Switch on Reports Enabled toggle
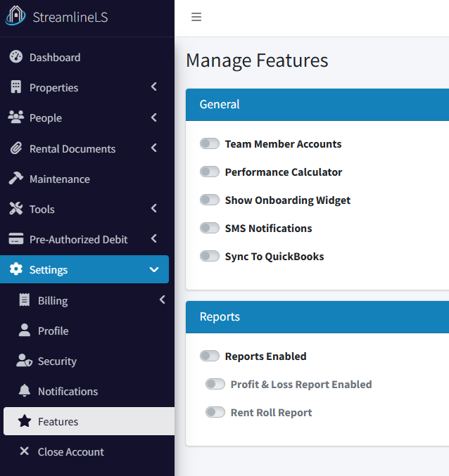Image resolution: width=449 pixels, height=476 pixels. click(x=210, y=356)
